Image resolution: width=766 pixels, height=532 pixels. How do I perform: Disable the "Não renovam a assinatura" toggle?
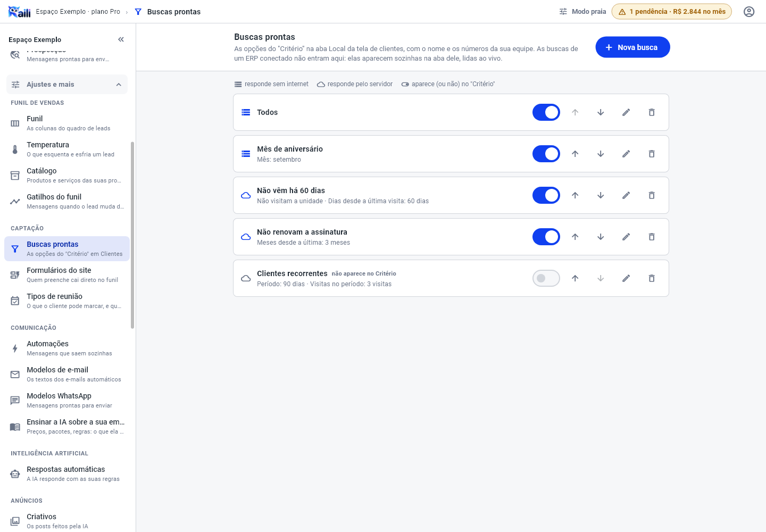click(x=546, y=237)
